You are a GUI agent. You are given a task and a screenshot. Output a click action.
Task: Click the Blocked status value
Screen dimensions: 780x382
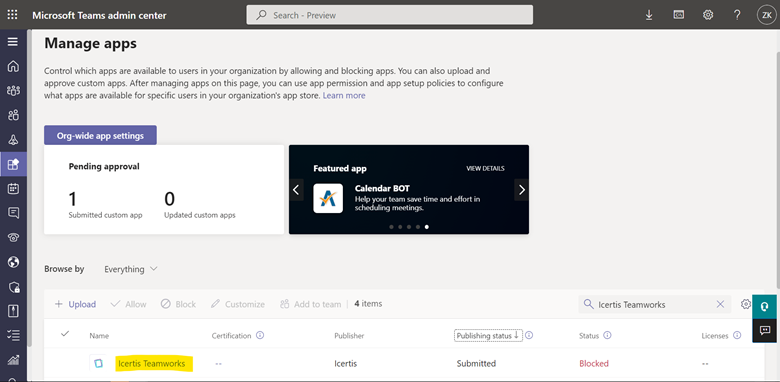point(594,364)
